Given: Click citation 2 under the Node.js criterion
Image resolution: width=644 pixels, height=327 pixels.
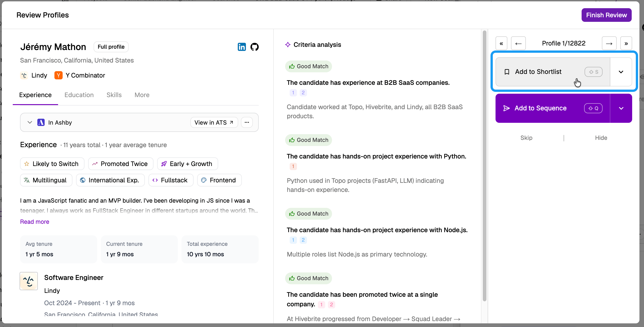Looking at the screenshot, I should [x=303, y=240].
